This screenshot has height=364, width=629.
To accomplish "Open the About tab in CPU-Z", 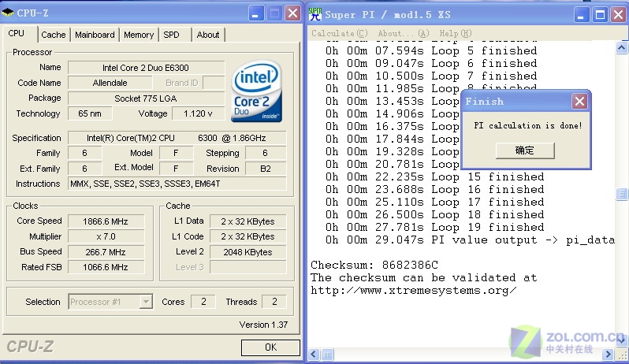I will click(208, 35).
